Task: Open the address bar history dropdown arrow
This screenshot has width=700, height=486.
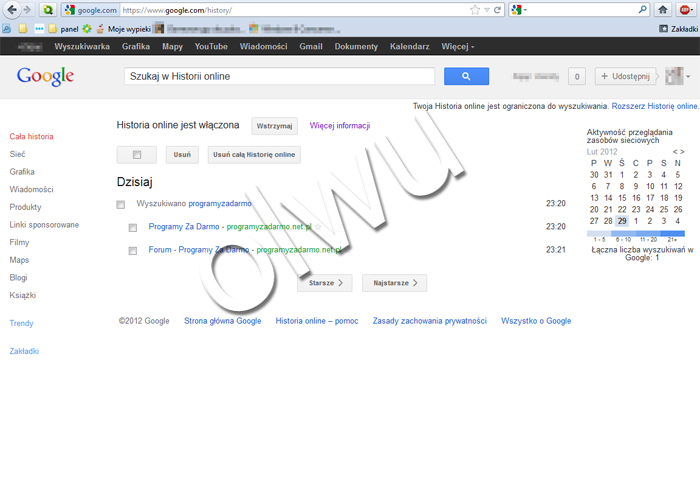Action: 487,10
